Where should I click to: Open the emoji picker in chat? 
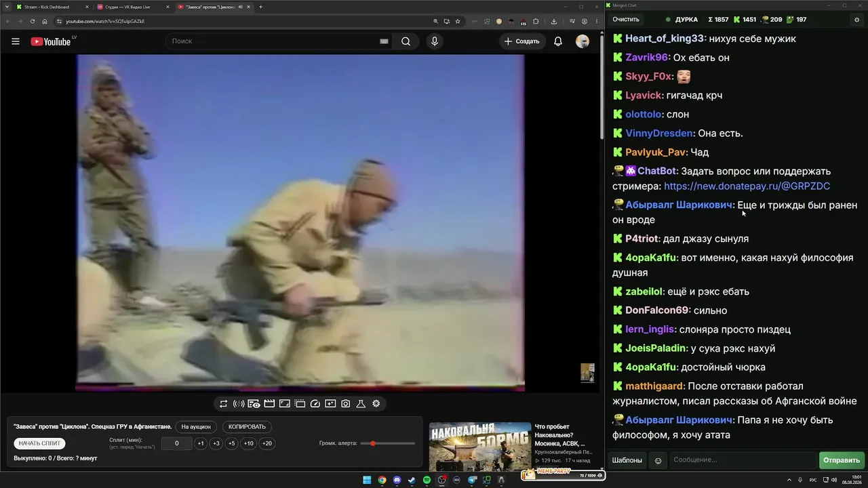pyautogui.click(x=658, y=460)
